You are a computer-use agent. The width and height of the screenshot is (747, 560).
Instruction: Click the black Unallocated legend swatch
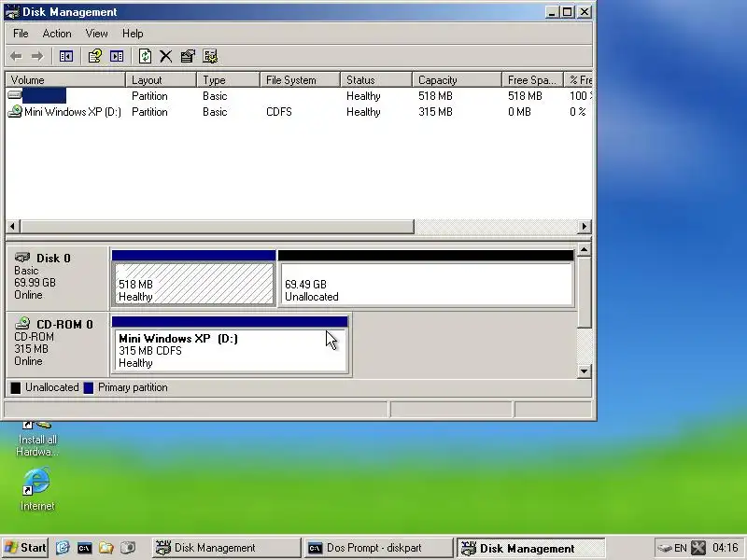[x=16, y=387]
